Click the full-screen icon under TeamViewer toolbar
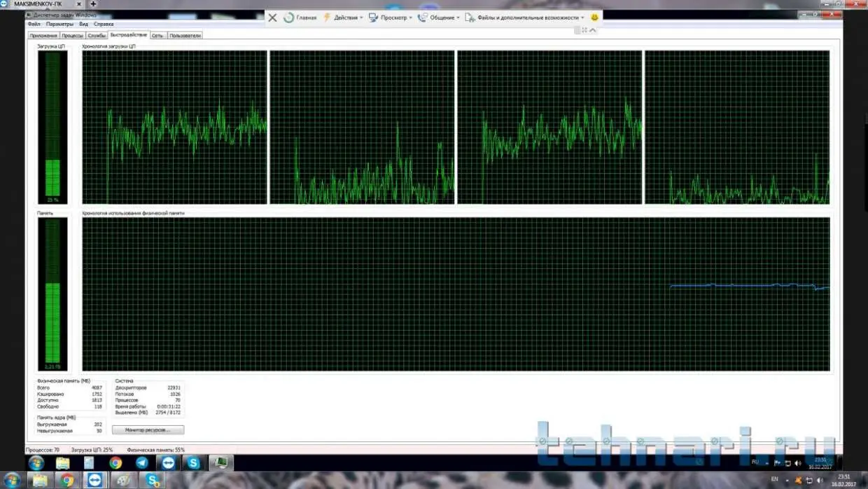Viewport: 868px width, 489px height. (x=584, y=30)
